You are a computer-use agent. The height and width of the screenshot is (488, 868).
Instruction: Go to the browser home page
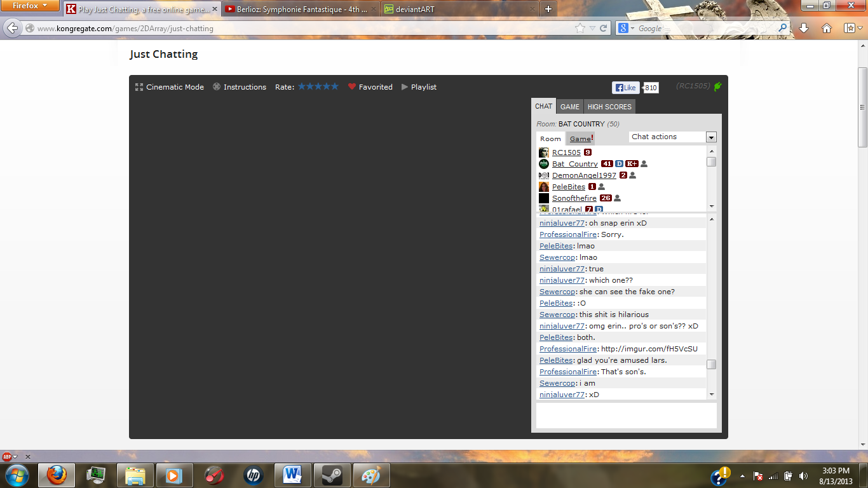(827, 28)
